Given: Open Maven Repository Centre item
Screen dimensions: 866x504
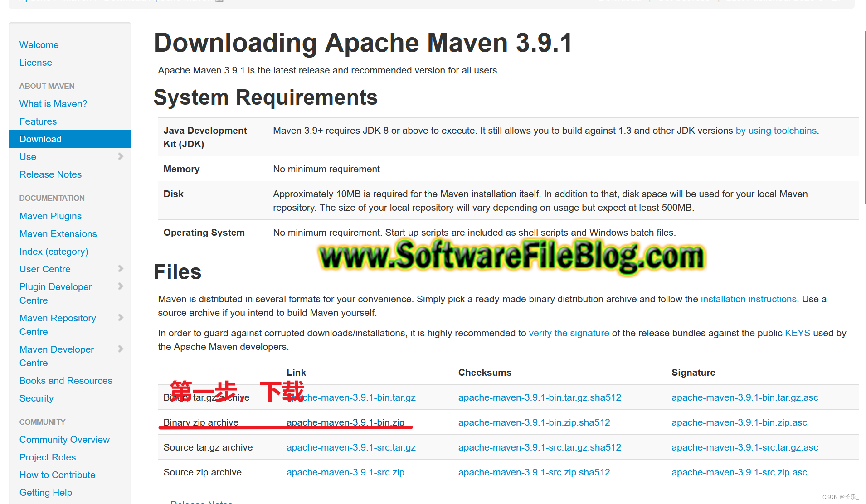Looking at the screenshot, I should (x=58, y=325).
